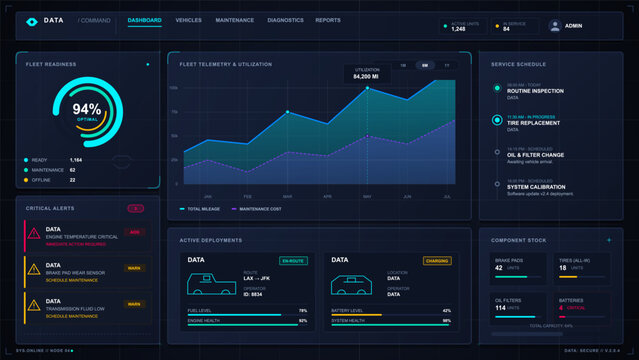Screen dimensions: 639x360
Task: Click the WARN tag on brake pad alert
Action: (134, 268)
